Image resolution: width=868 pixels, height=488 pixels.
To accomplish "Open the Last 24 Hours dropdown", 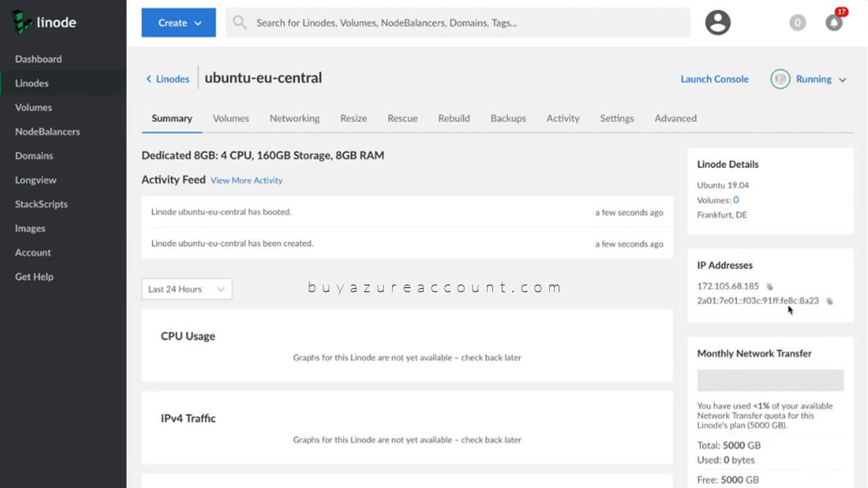I will [186, 289].
